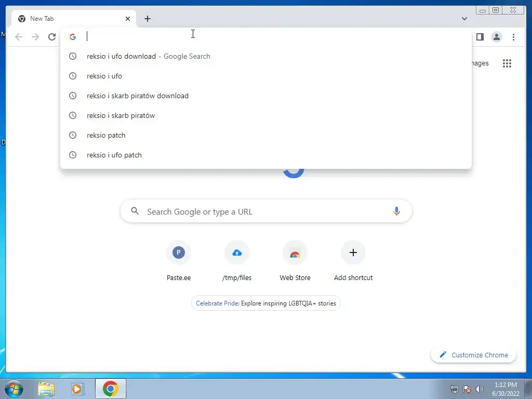Viewport: 532px width, 399px height.
Task: Click the Google icon in the omnibox
Action: [73, 37]
